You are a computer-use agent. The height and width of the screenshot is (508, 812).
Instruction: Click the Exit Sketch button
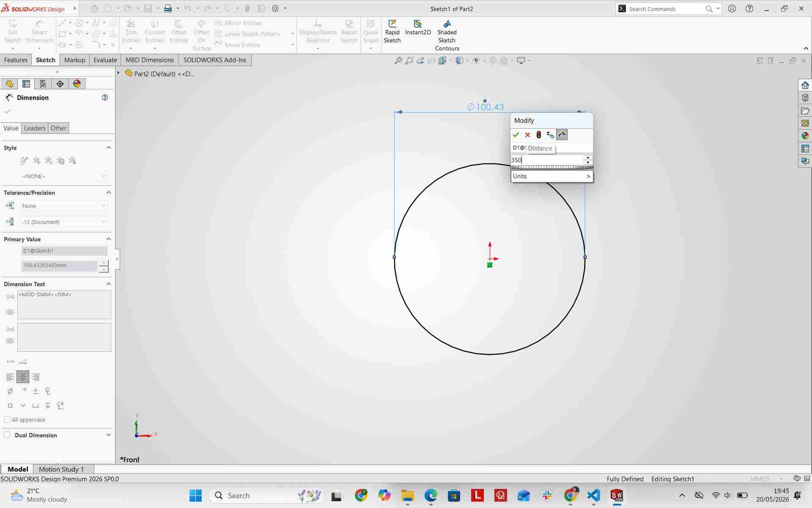(13, 31)
